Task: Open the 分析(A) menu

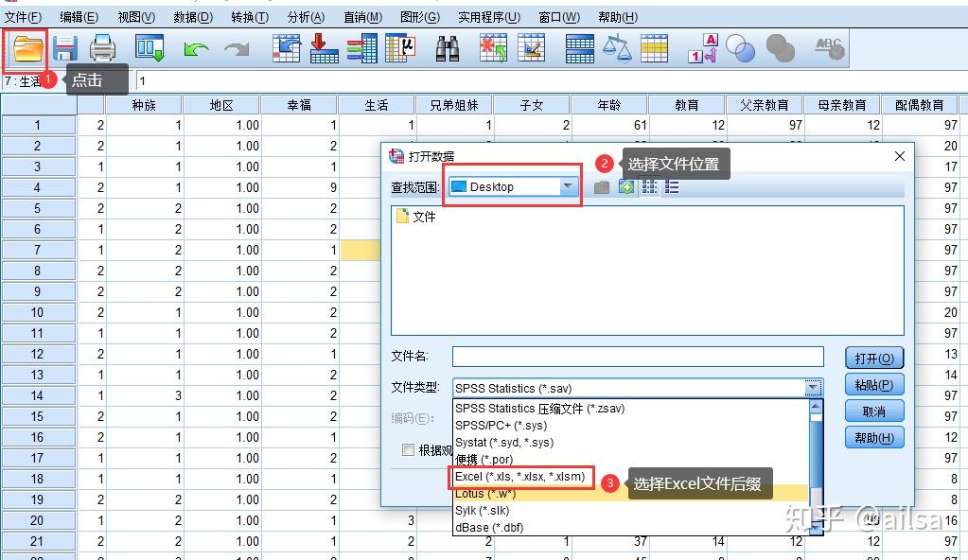Action: [306, 17]
